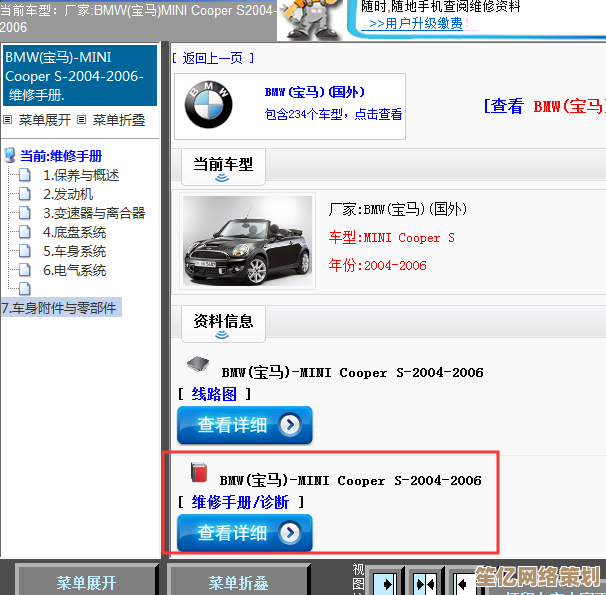Click 查看详细 button under 维修手册/诊断

click(245, 533)
